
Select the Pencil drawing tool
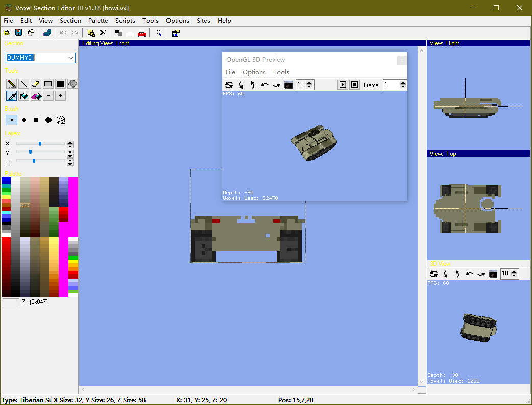click(x=12, y=83)
